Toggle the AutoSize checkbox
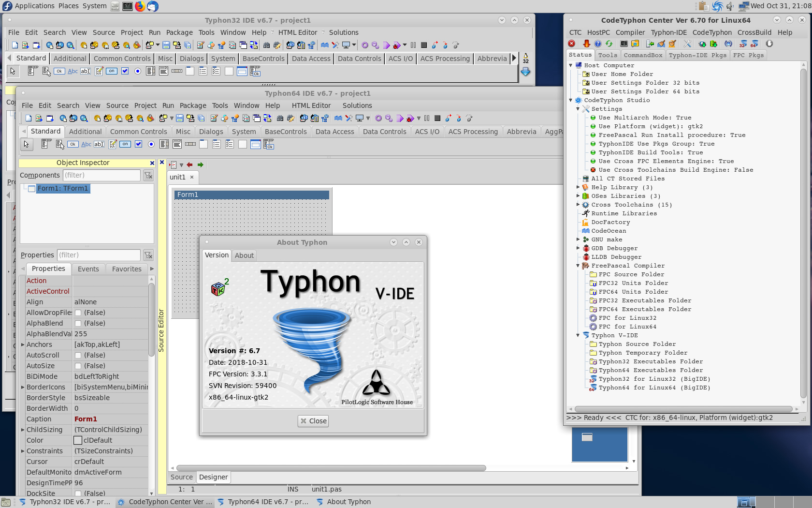 click(x=78, y=366)
